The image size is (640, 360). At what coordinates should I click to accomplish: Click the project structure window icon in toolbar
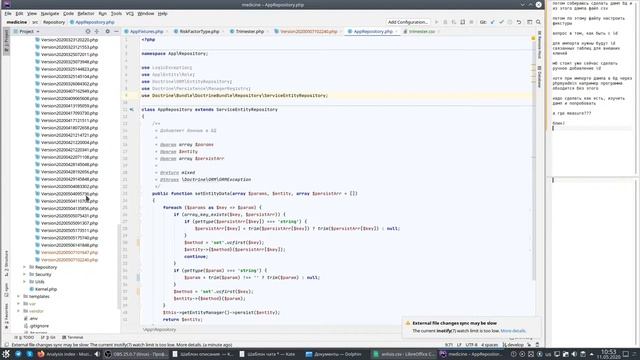(529, 22)
